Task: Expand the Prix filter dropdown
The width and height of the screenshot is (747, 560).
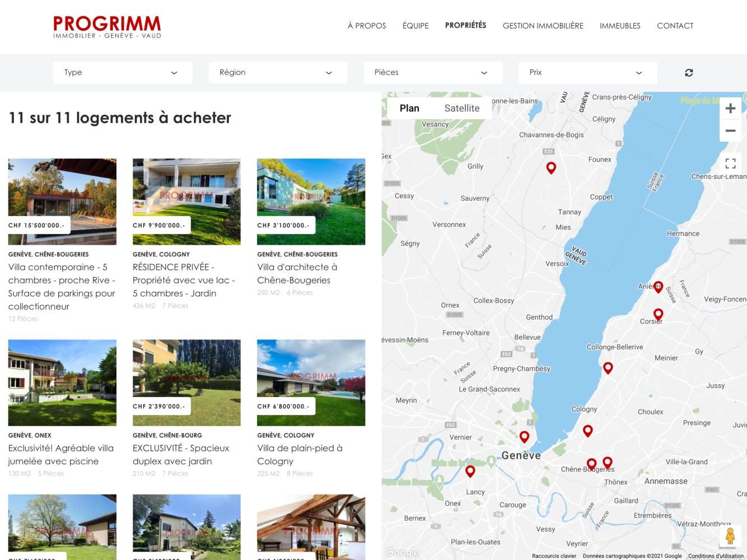Action: [x=588, y=72]
